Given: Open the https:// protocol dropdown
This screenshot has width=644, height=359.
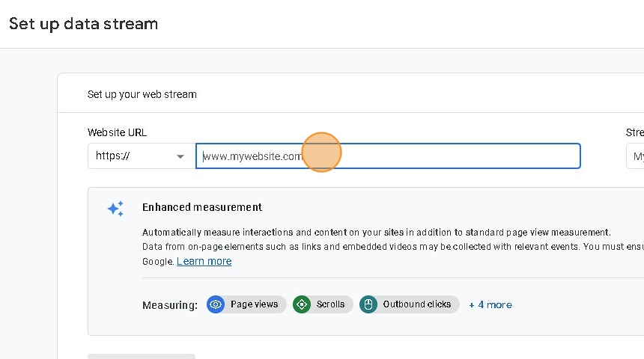Looking at the screenshot, I should [x=139, y=156].
